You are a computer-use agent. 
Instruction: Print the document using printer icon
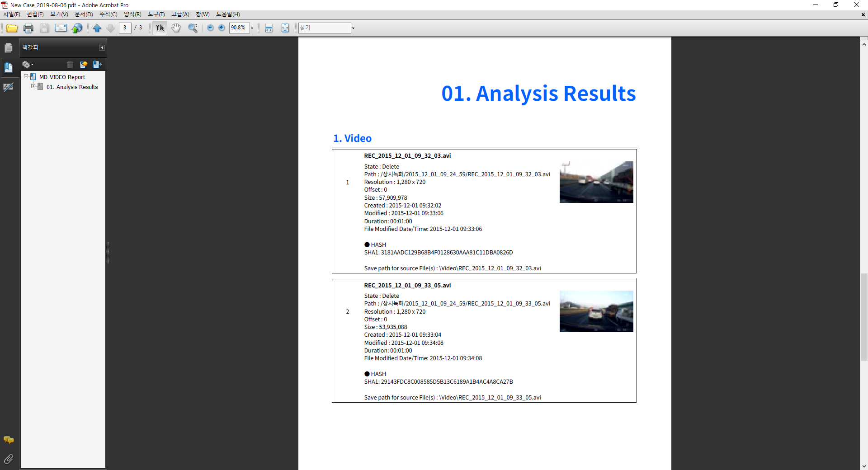(x=28, y=28)
